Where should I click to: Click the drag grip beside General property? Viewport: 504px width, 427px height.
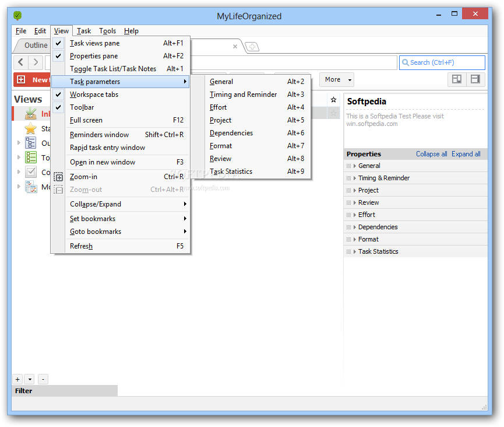(349, 166)
